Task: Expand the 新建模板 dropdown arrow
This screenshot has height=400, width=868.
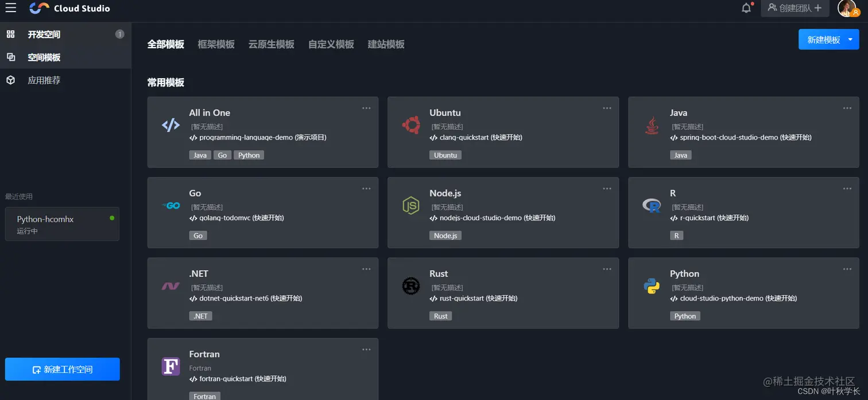Action: tap(850, 40)
